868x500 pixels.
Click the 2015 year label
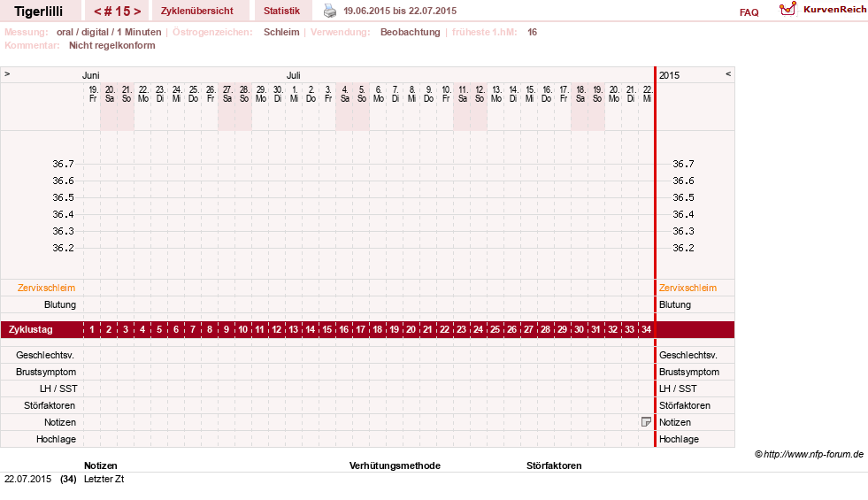(x=669, y=75)
